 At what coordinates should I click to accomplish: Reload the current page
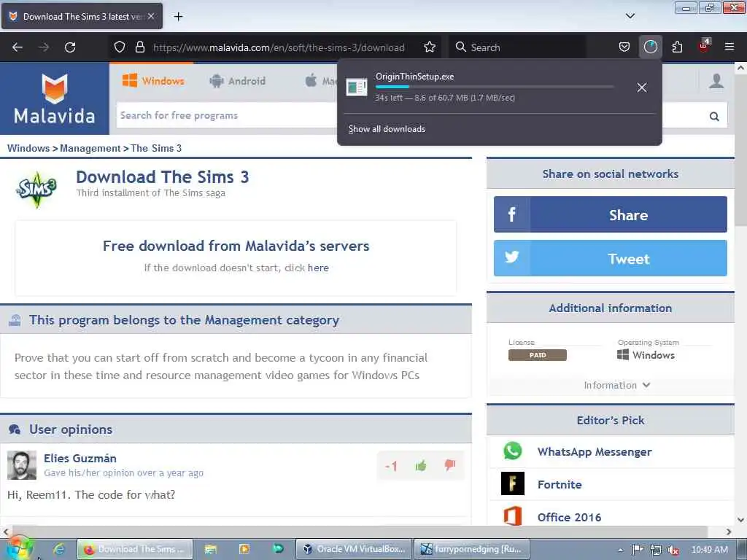[x=70, y=47]
